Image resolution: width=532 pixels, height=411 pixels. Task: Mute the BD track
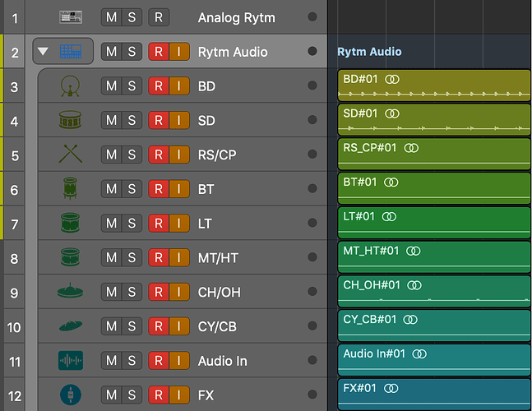click(x=111, y=85)
